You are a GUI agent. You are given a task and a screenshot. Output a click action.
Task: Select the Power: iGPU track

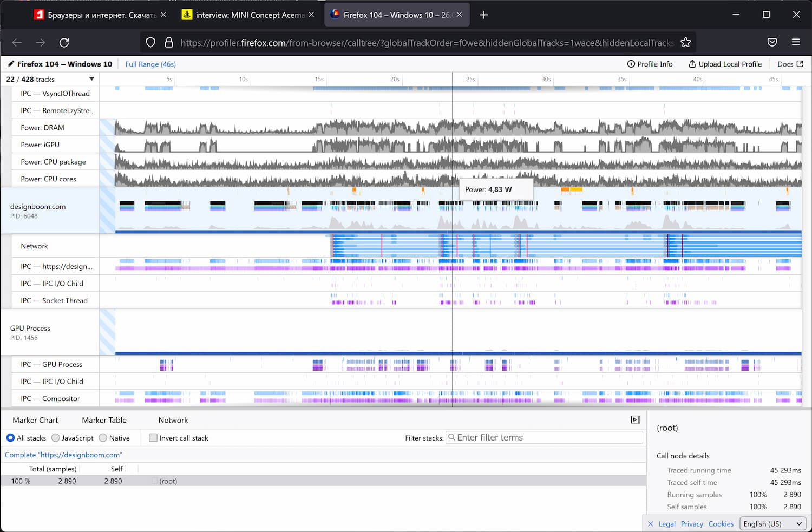coord(40,145)
